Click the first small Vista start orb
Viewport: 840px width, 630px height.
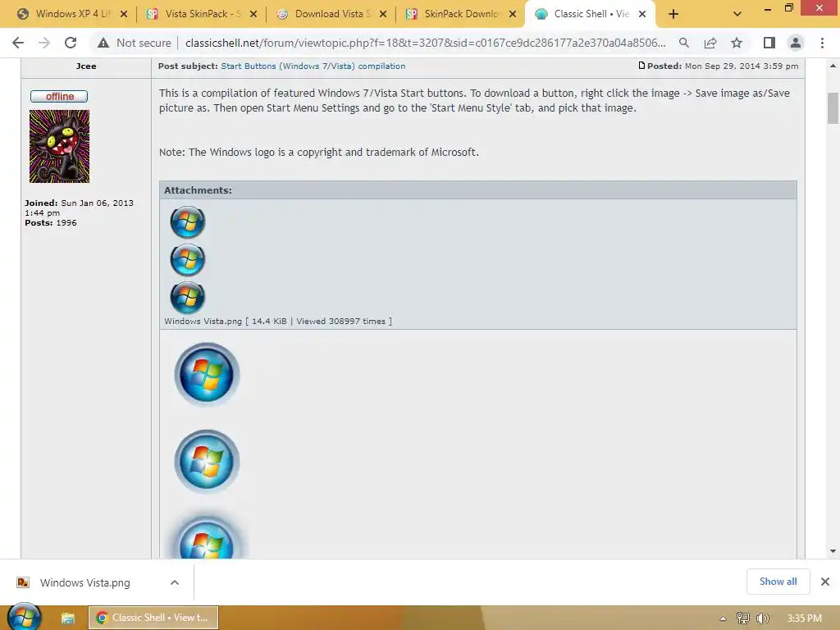tap(188, 221)
